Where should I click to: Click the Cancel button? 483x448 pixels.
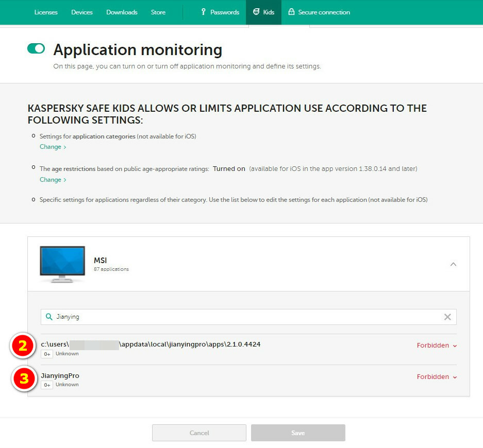(x=199, y=433)
